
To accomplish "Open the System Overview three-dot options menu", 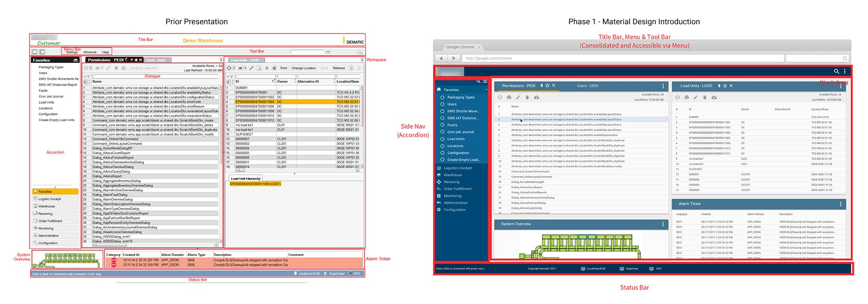I will (663, 224).
